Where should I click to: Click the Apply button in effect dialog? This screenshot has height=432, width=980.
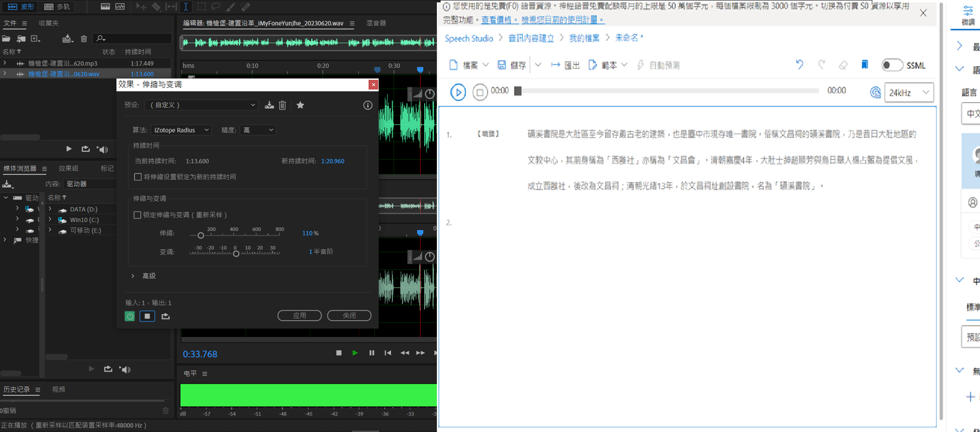coord(300,315)
